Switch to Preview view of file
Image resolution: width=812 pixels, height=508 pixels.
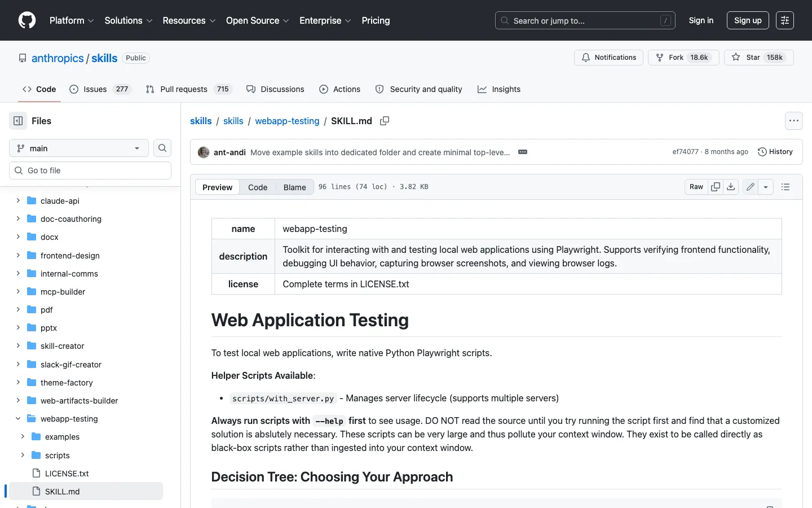click(x=217, y=187)
